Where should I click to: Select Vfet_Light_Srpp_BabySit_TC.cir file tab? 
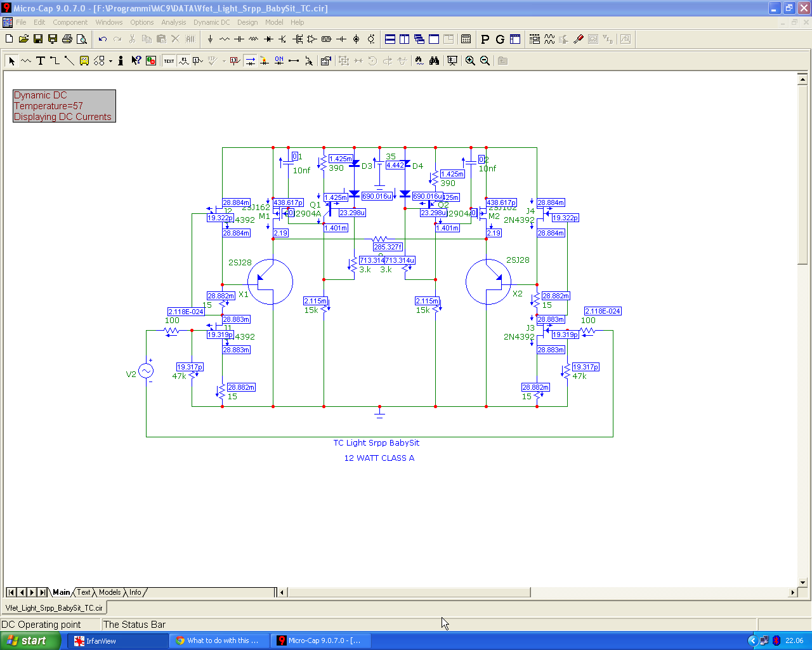tap(54, 608)
